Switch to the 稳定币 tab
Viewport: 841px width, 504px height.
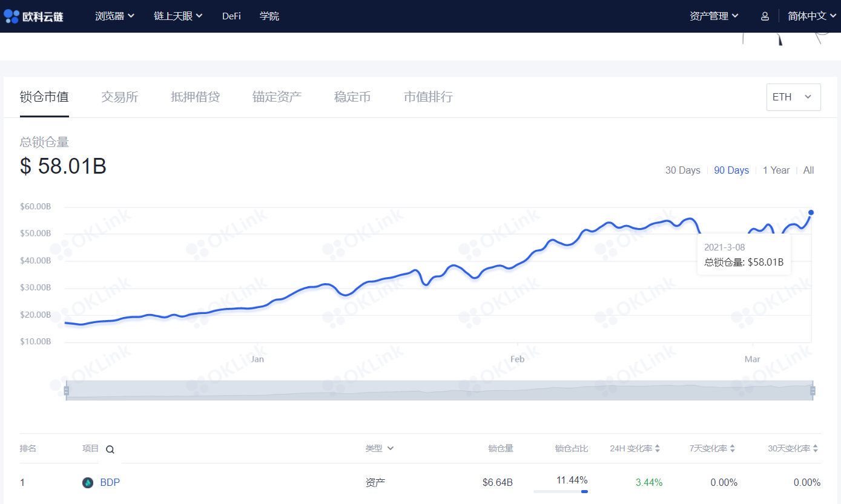[352, 97]
